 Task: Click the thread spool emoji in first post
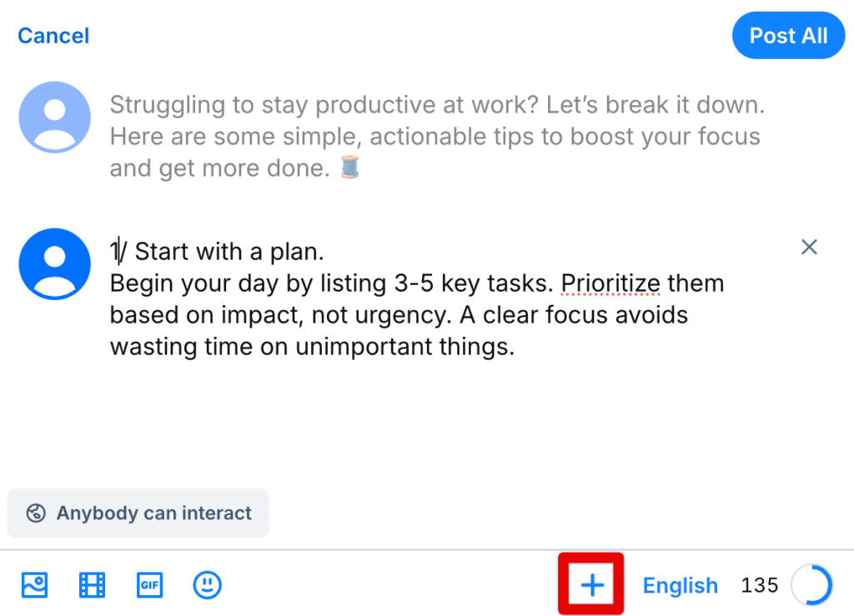[349, 167]
